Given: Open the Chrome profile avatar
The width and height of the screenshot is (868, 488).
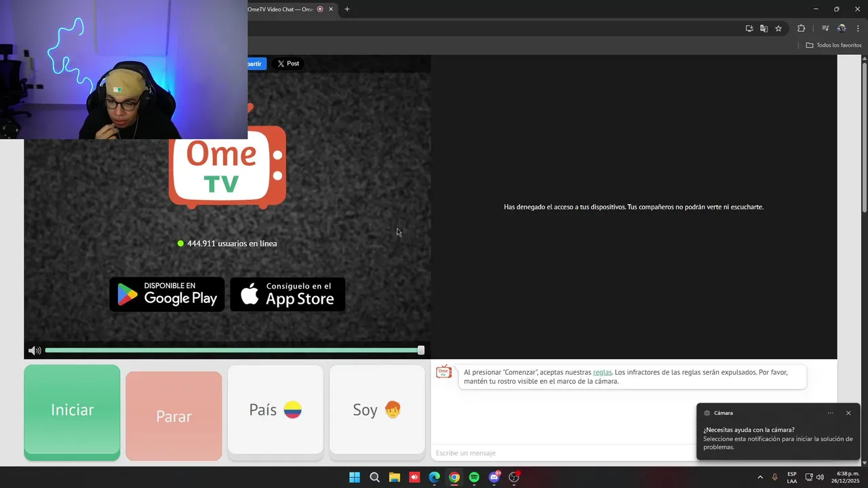Looking at the screenshot, I should click(x=842, y=28).
